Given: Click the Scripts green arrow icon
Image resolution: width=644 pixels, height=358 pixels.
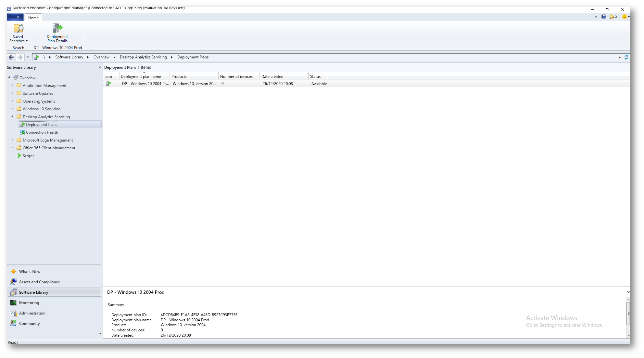Looking at the screenshot, I should (19, 156).
